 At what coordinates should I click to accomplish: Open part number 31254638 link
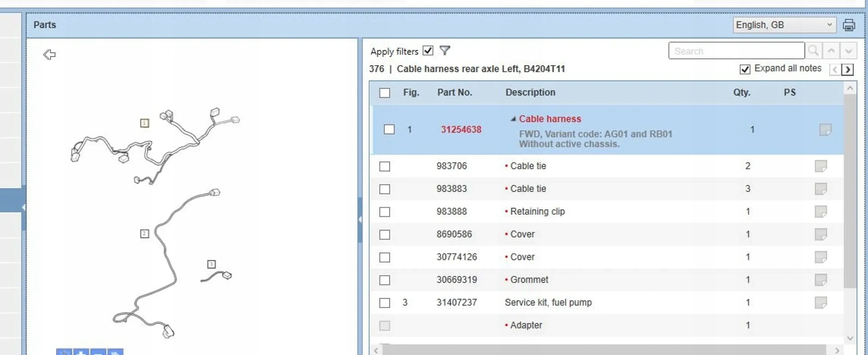click(461, 129)
